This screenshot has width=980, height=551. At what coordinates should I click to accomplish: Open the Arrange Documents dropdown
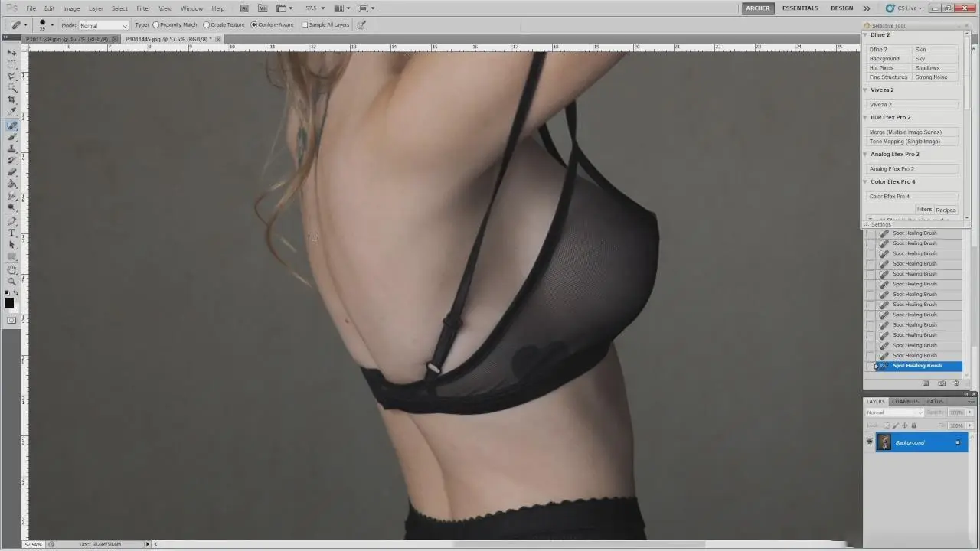[x=344, y=8]
